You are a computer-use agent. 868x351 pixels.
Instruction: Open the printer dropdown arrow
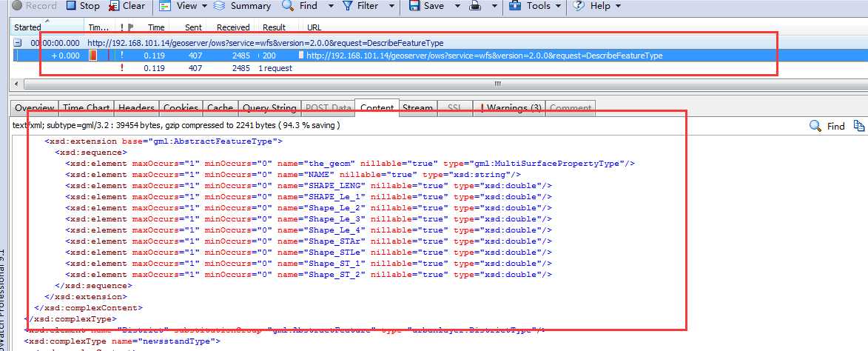point(494,6)
